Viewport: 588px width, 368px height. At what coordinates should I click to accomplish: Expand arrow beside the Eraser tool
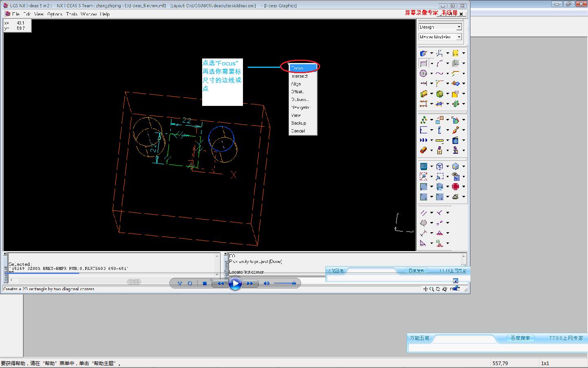coord(431,150)
